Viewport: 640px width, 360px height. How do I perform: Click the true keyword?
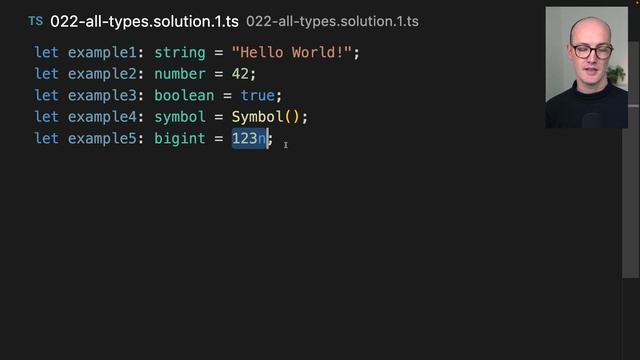pyautogui.click(x=257, y=96)
